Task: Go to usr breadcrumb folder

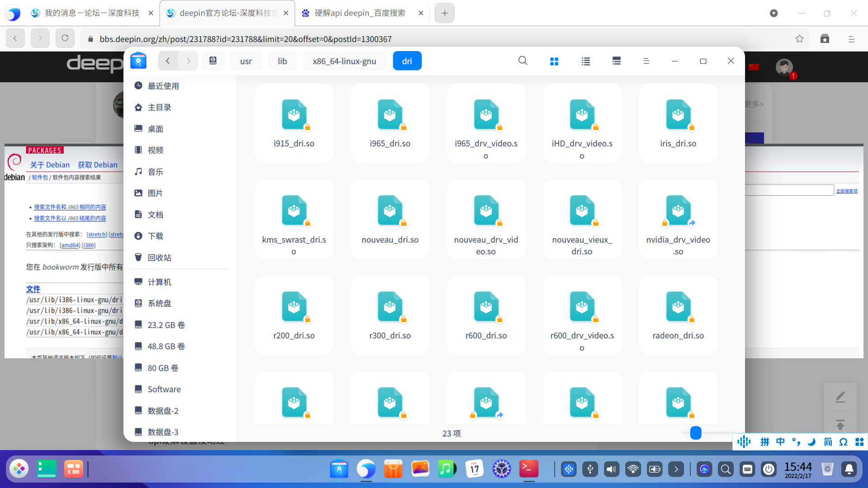Action: click(x=246, y=61)
